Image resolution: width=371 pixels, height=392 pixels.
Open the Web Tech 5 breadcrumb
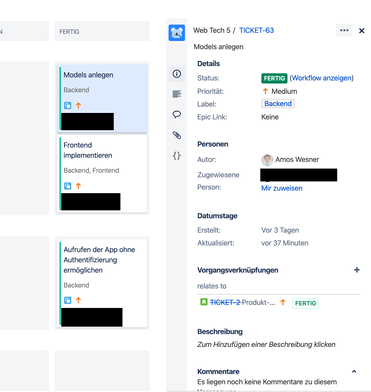pyautogui.click(x=212, y=30)
